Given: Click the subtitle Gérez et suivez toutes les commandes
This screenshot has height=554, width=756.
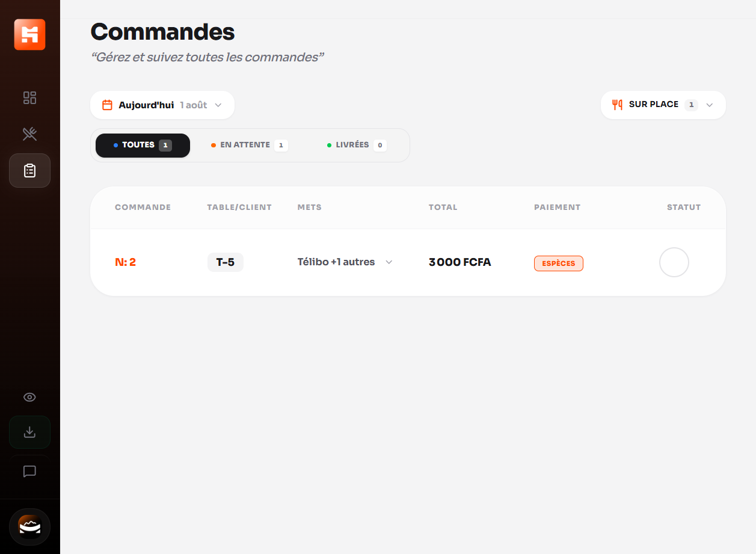Looking at the screenshot, I should click(207, 57).
